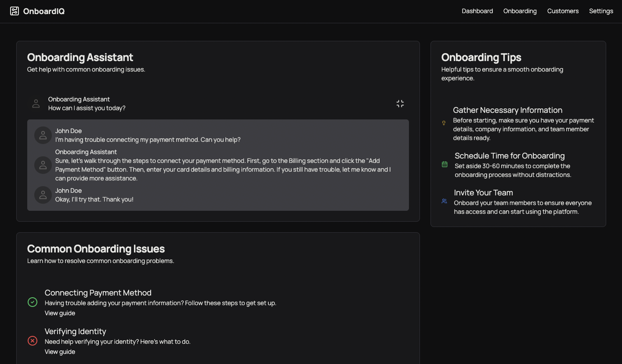Image resolution: width=622 pixels, height=364 pixels.
Task: Click John Doe's avatar on the thank you message
Action: coord(43,195)
